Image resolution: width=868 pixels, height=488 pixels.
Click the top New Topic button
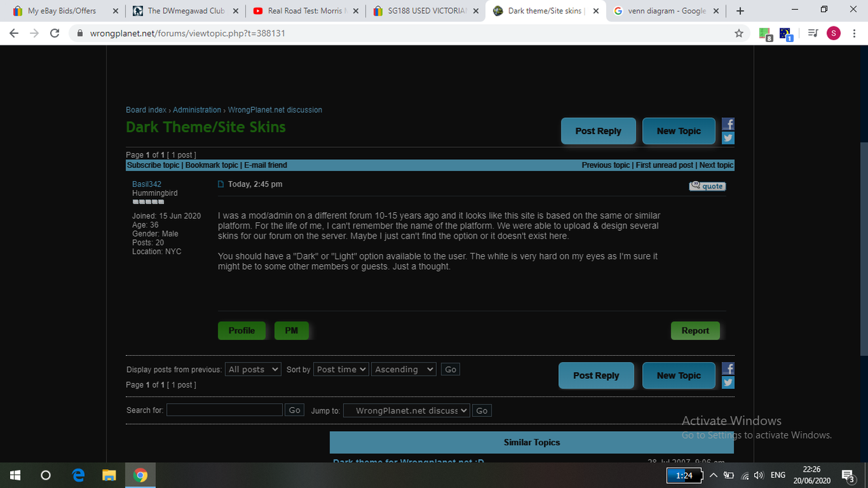point(679,131)
